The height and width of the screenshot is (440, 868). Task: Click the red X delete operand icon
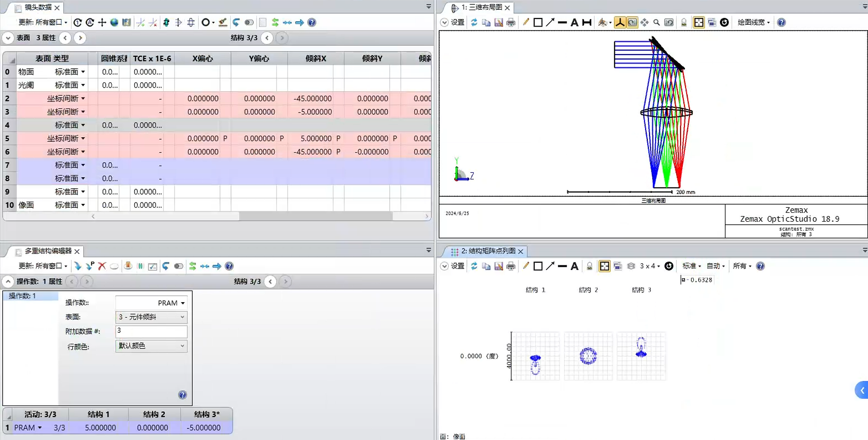[102, 266]
